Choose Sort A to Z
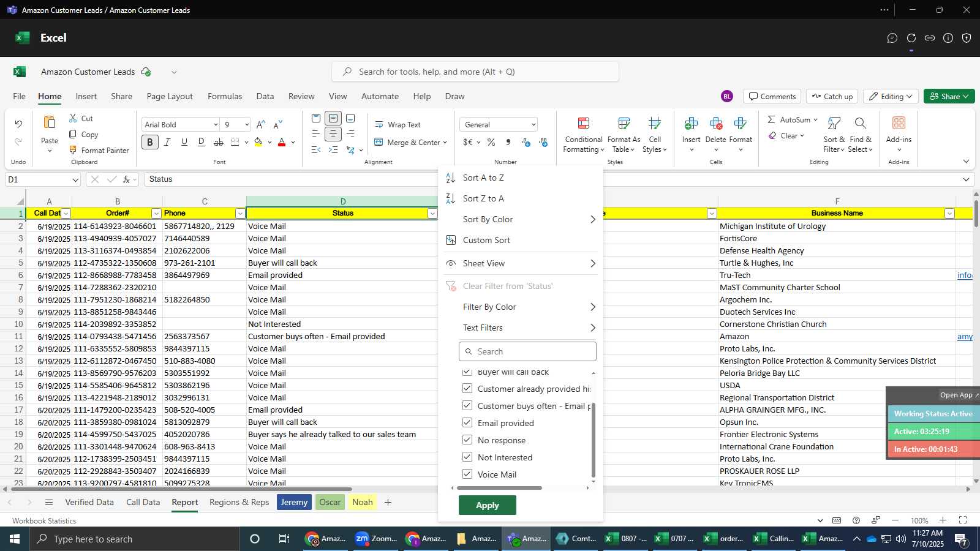Screen dimensions: 980x551 click(x=521, y=178)
